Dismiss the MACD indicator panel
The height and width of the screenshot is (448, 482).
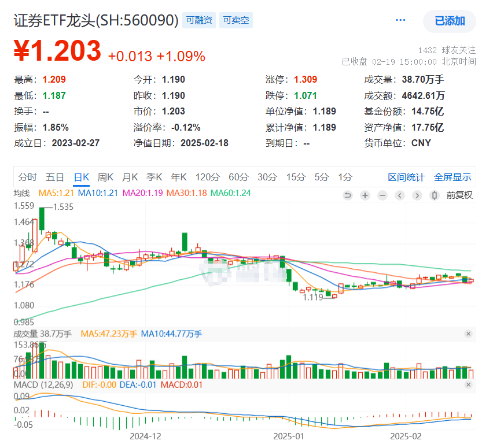click(x=469, y=383)
